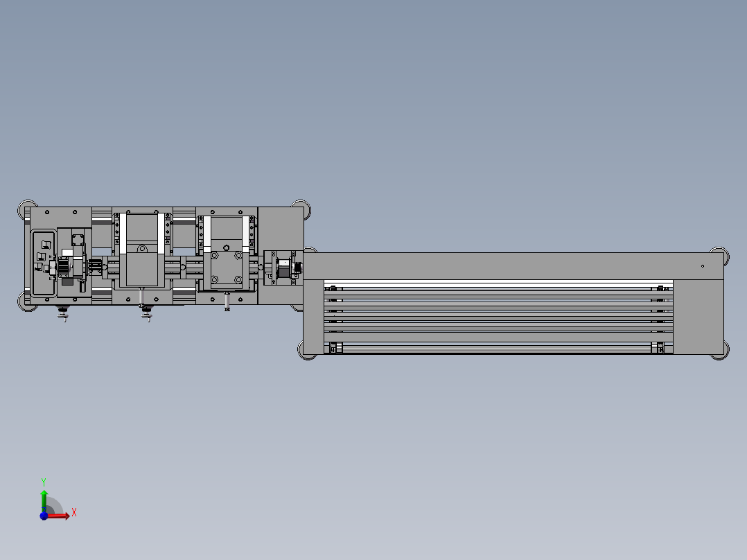The width and height of the screenshot is (747, 560).
Task: Select the stepper motor beside the conveyor
Action: pos(284,268)
